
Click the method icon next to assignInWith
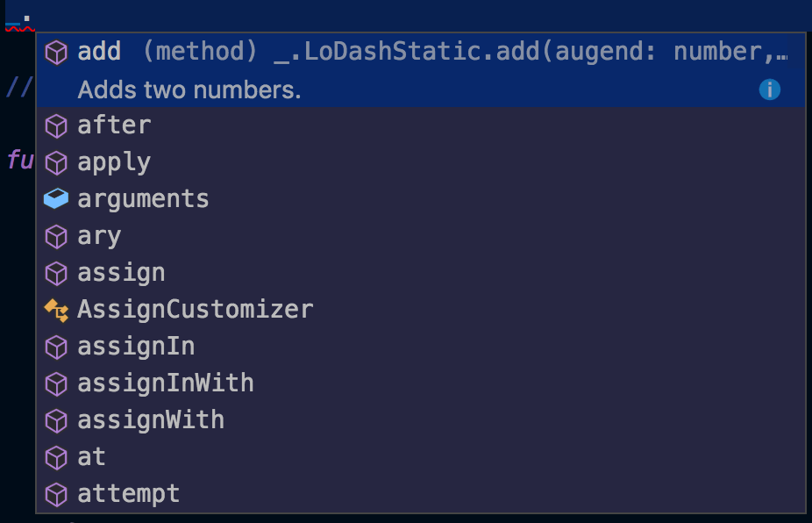tap(56, 383)
